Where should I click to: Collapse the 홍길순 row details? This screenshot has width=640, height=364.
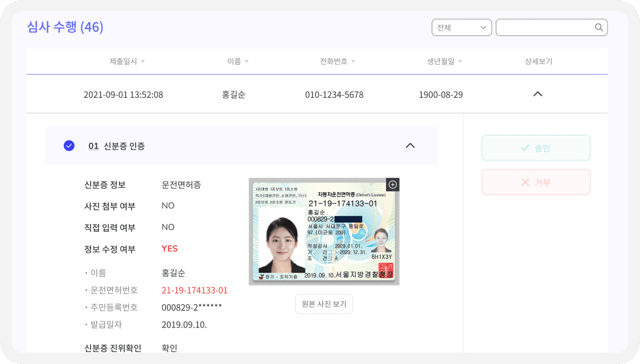pyautogui.click(x=538, y=94)
